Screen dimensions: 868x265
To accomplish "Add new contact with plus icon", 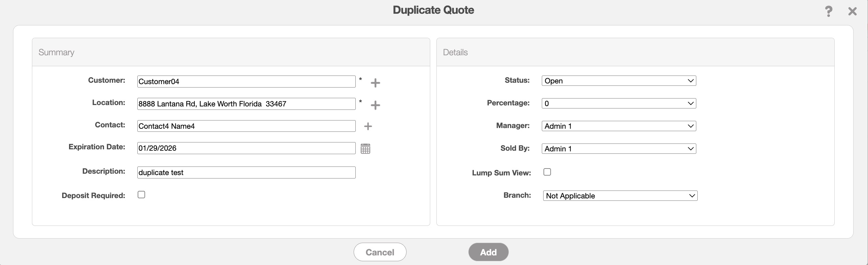I will (x=368, y=126).
